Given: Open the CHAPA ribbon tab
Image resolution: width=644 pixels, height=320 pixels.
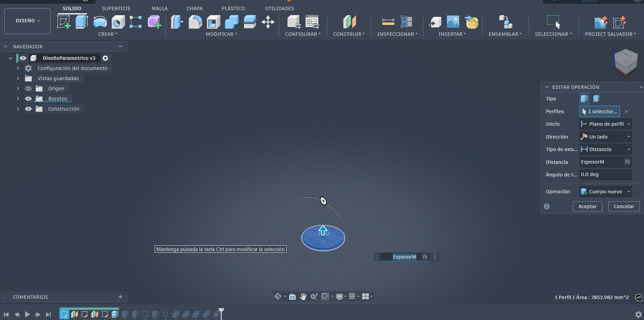Looking at the screenshot, I should (195, 8).
